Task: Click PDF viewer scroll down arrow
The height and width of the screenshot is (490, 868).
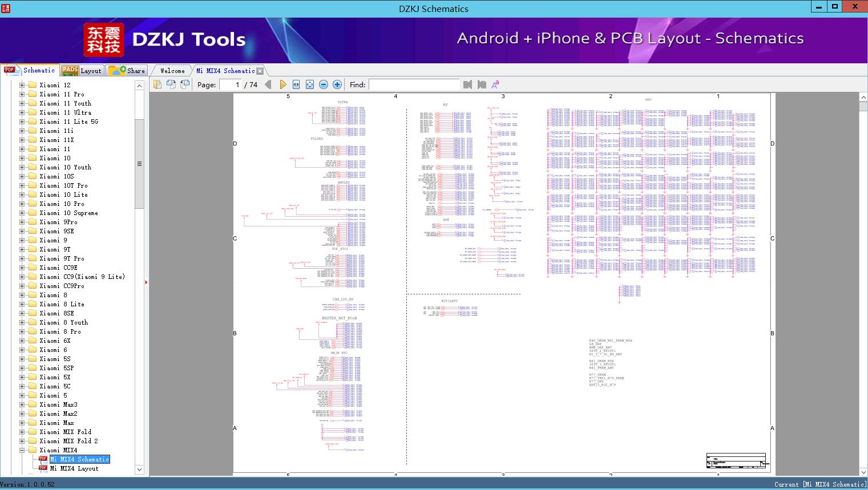Action: point(863,472)
